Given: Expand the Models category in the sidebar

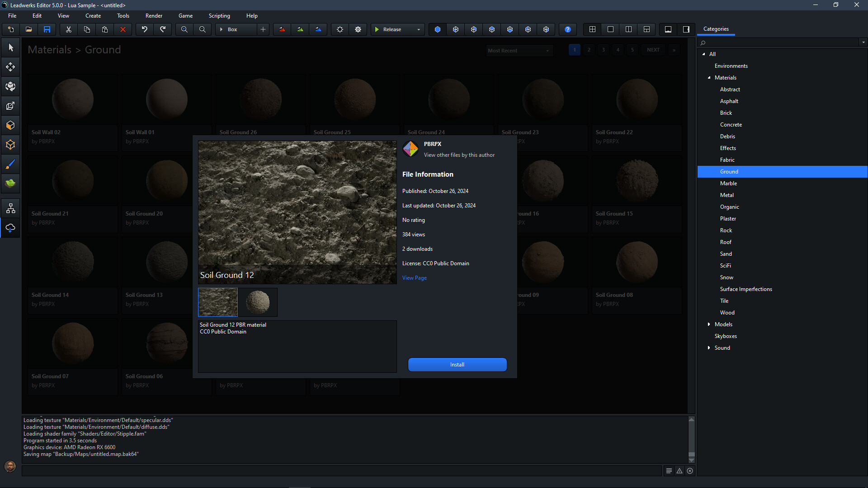Looking at the screenshot, I should pos(709,324).
